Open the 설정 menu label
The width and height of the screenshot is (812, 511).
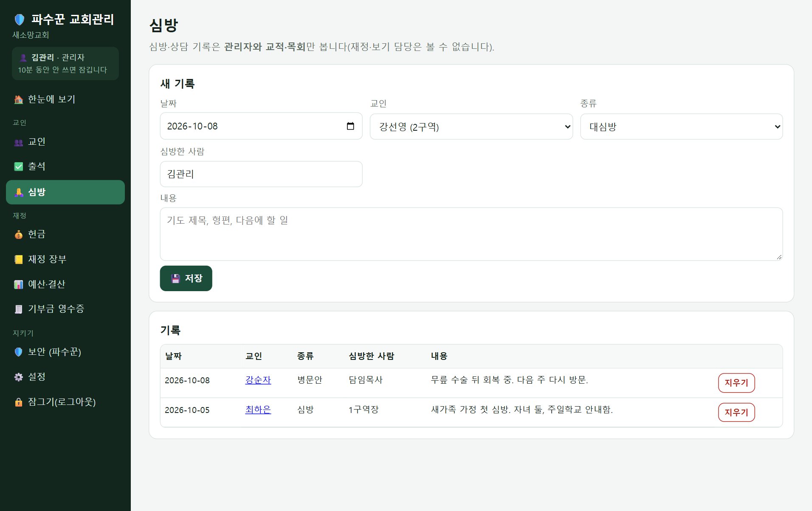37,377
